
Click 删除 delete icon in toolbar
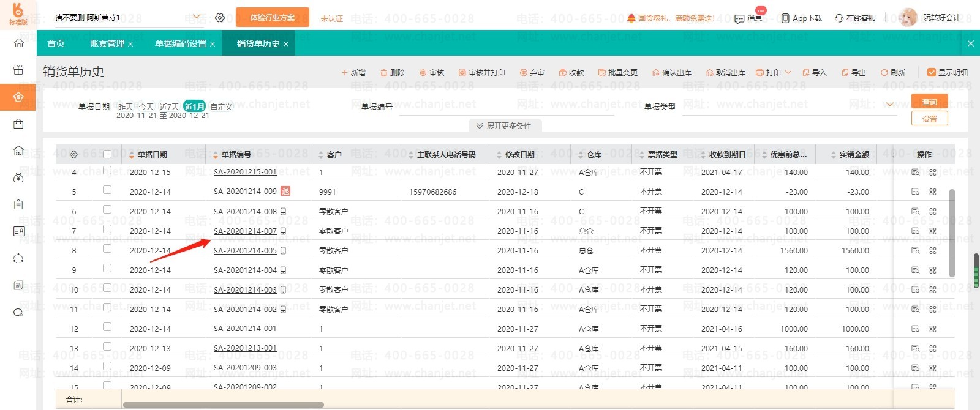[384, 72]
